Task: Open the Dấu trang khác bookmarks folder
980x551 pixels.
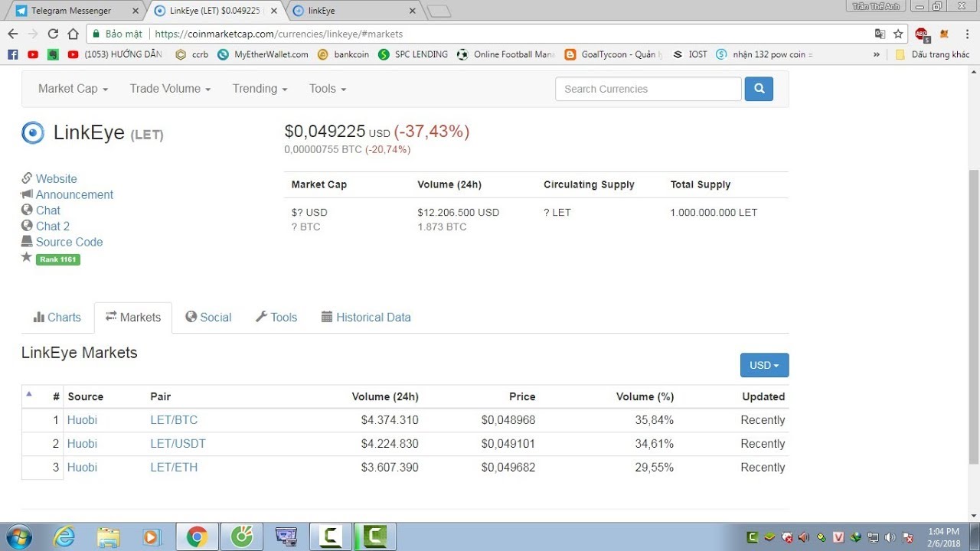Action: pyautogui.click(x=932, y=54)
